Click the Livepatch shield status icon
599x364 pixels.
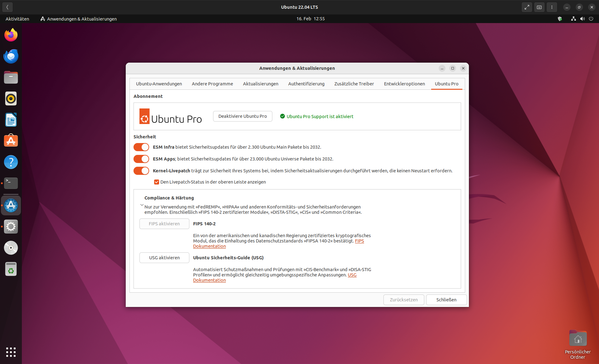point(560,19)
